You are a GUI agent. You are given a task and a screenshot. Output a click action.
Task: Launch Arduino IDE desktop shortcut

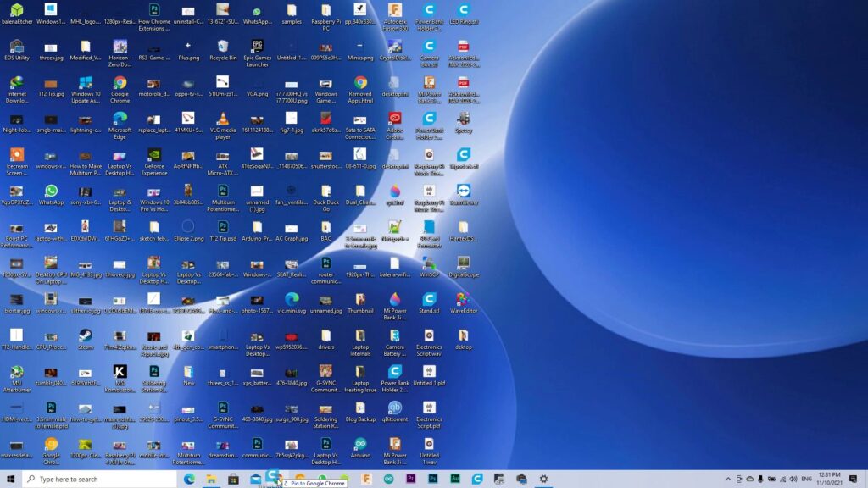[360, 448]
